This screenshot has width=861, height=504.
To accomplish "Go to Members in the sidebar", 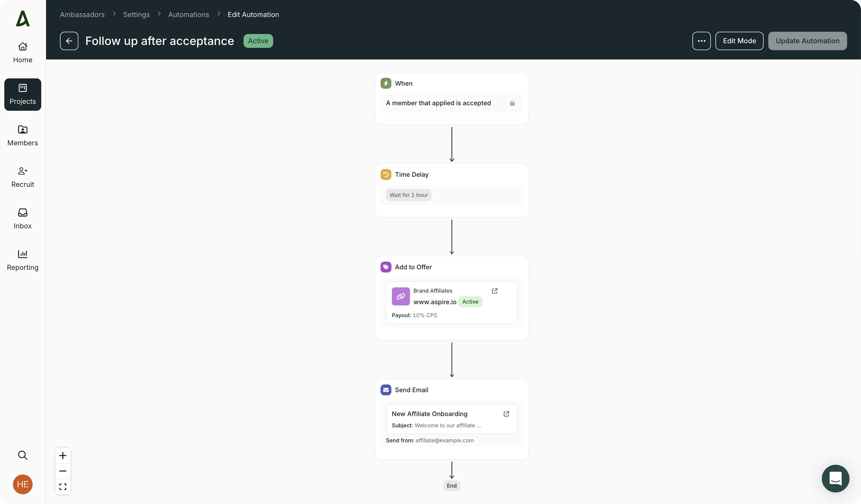I will (x=23, y=136).
